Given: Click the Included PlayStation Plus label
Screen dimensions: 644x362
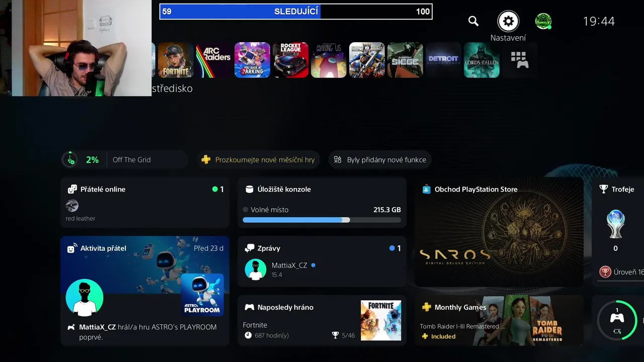Looking at the screenshot, I should point(443,336).
